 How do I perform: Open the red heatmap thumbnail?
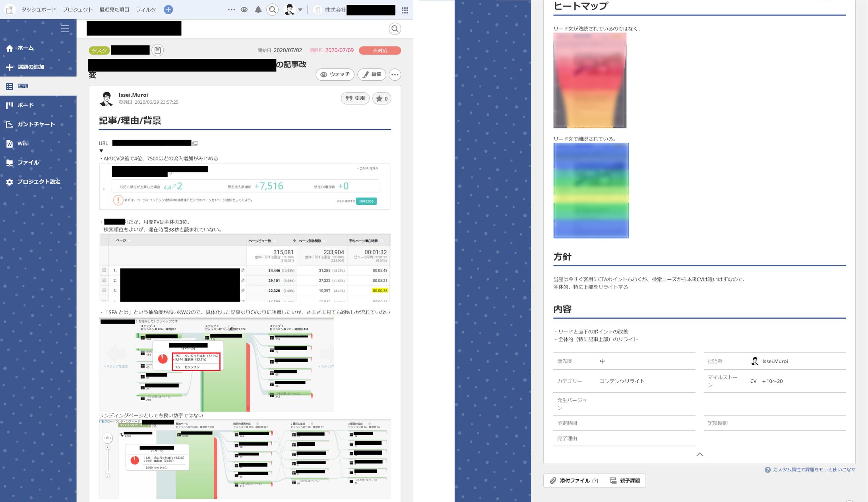pyautogui.click(x=590, y=80)
